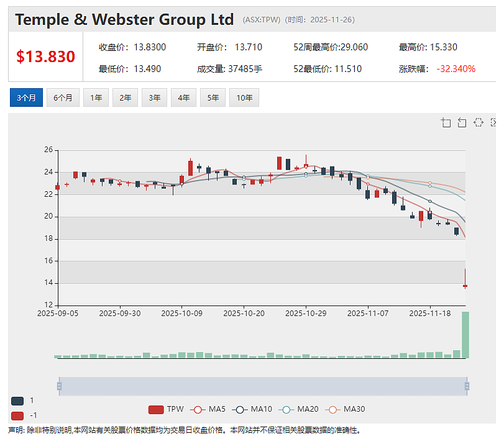Viewport: 504px width, 439px height.
Task: Click the zoom reset (undo zoom) icon
Action: tap(462, 122)
